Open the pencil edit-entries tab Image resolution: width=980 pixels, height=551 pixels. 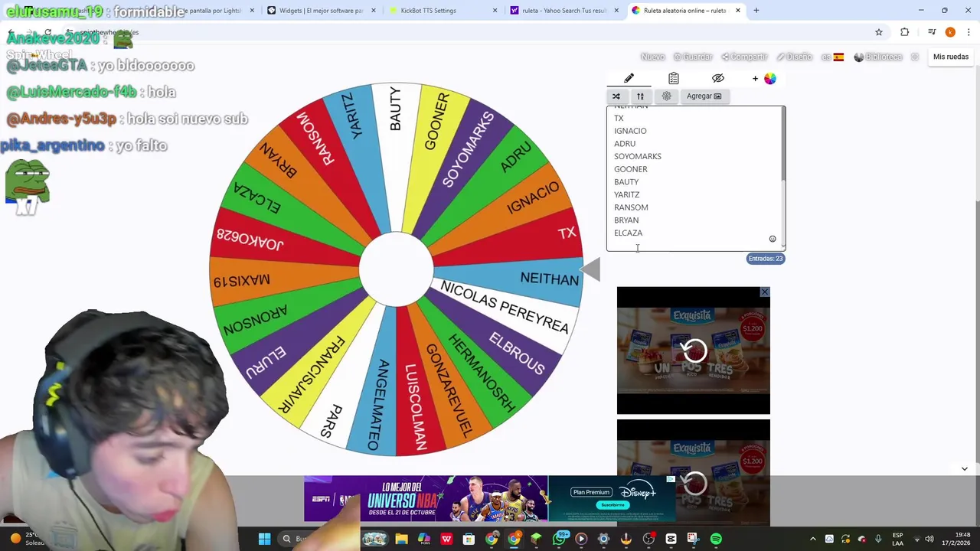click(629, 78)
